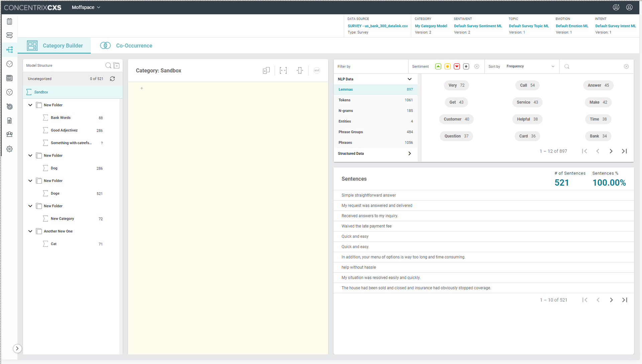This screenshot has height=364, width=642.
Task: Open the settings gear in sidebar
Action: tap(9, 149)
